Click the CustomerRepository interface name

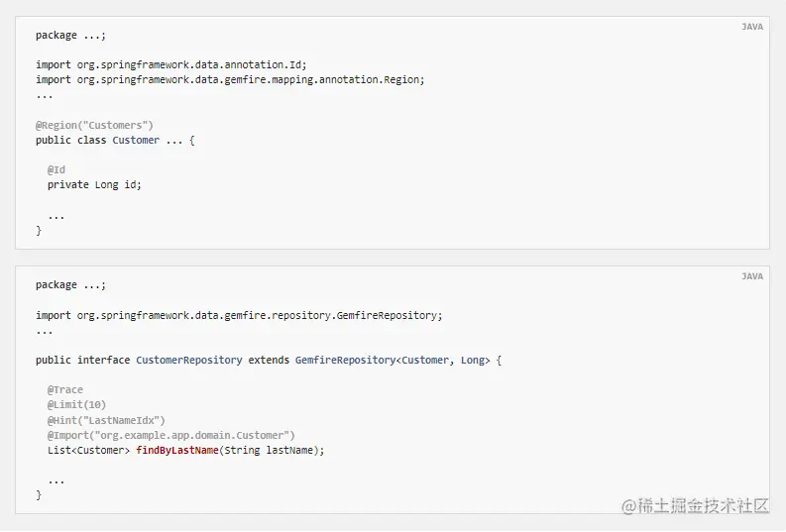(189, 361)
